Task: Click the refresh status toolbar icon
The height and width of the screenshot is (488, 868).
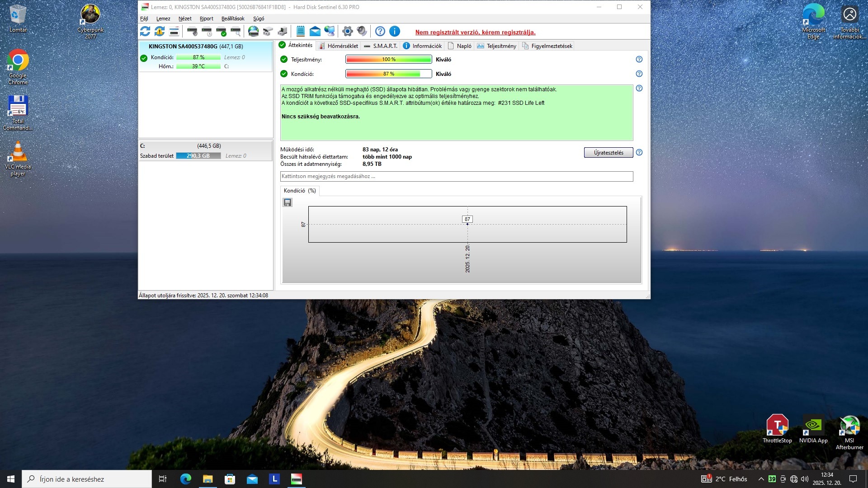Action: pos(145,31)
